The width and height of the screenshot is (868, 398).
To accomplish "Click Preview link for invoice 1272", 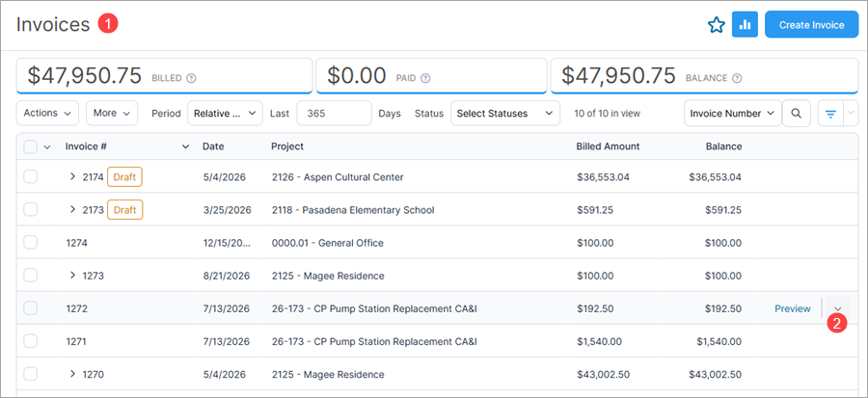I will (x=792, y=308).
